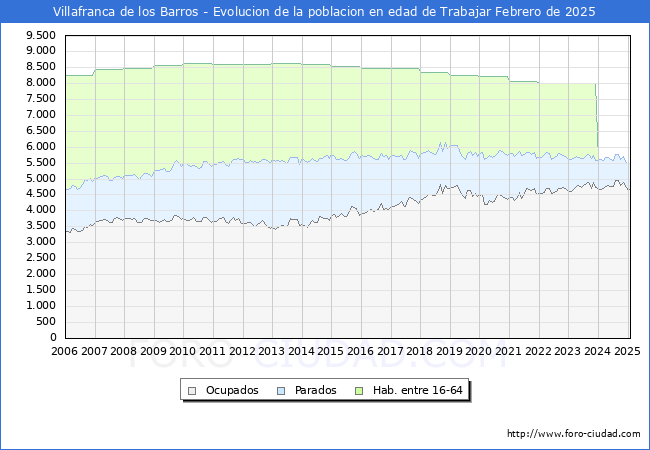
Task: Click the 3.500 y-axis value
Action: 41,225
